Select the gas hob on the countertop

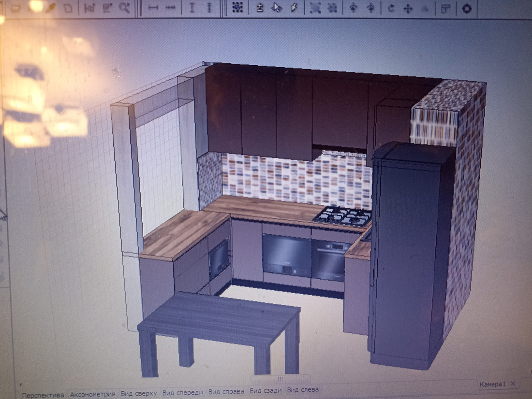coord(343,216)
